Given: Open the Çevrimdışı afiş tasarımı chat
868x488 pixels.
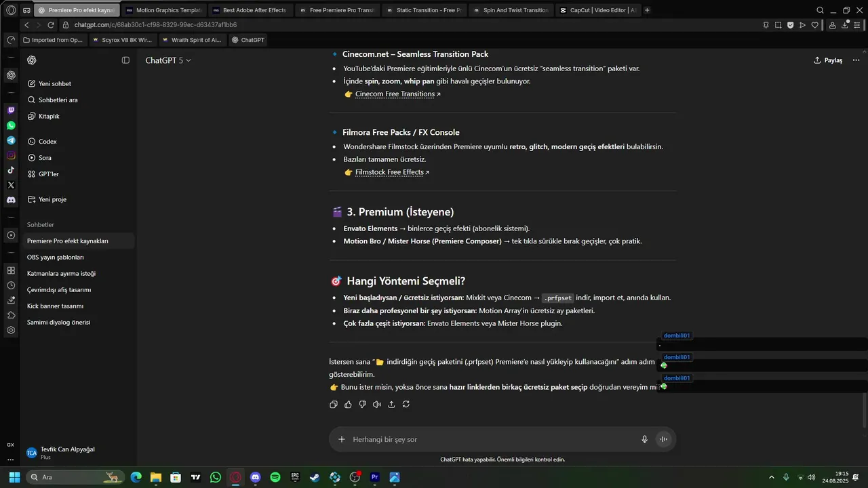Looking at the screenshot, I should click(77, 290).
